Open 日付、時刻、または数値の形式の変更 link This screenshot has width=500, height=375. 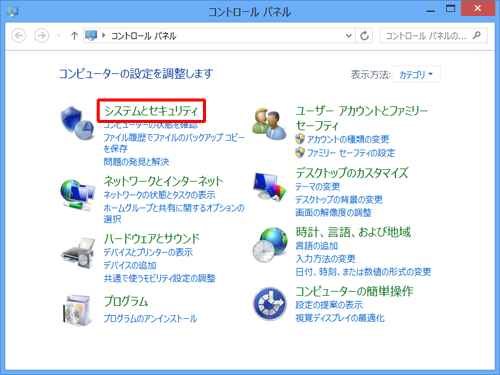(363, 272)
